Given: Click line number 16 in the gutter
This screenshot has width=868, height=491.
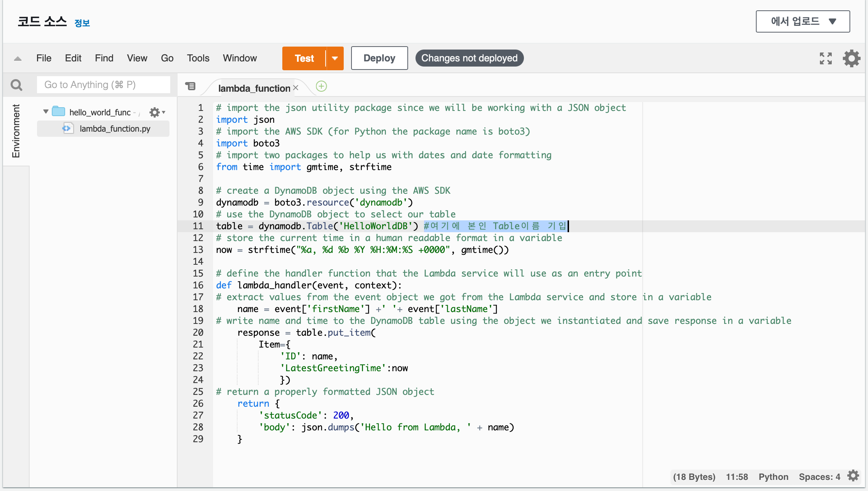Looking at the screenshot, I should pyautogui.click(x=198, y=285).
